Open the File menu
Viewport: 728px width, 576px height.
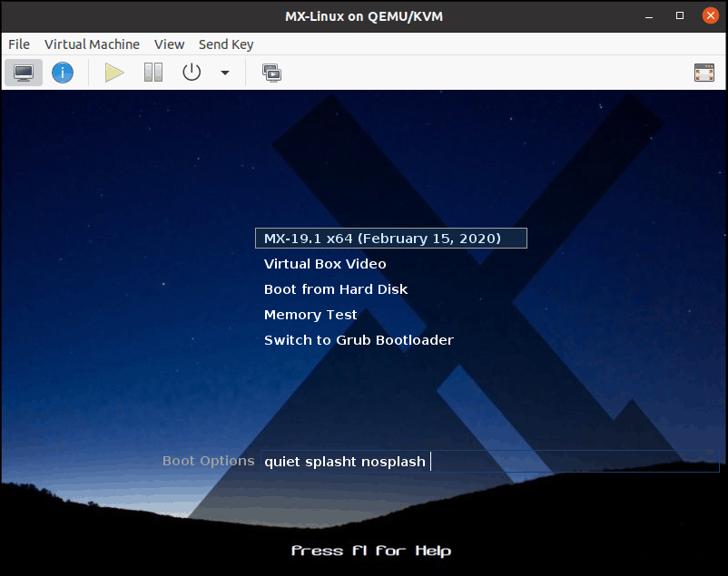[x=19, y=44]
